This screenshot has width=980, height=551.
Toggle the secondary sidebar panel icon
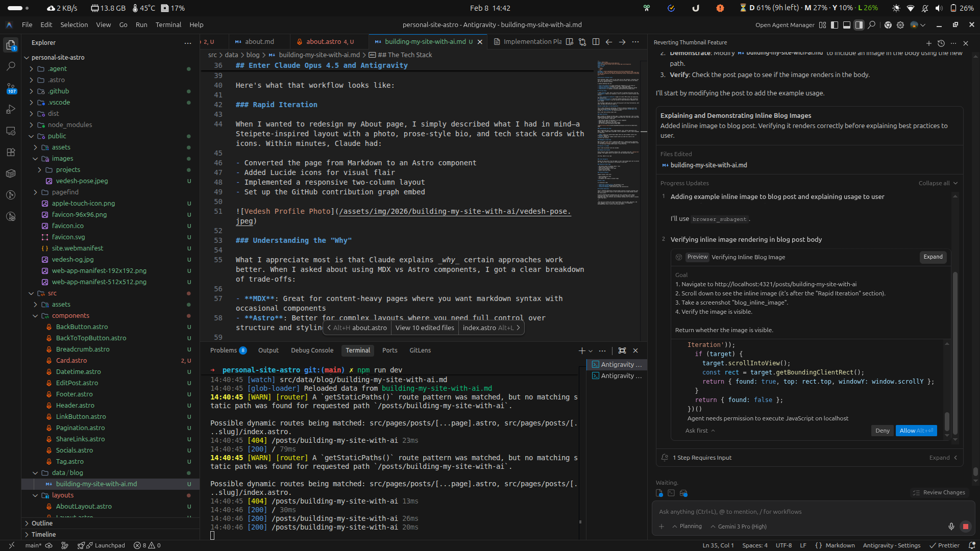[859, 24]
